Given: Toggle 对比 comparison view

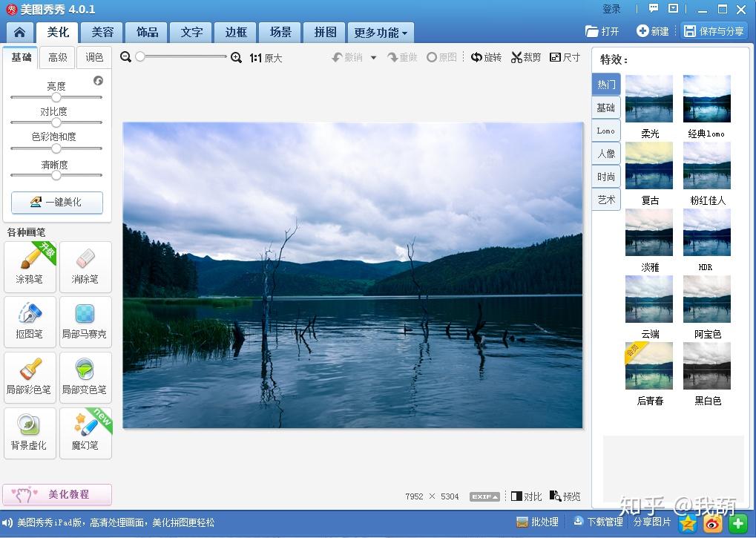Looking at the screenshot, I should [x=527, y=496].
